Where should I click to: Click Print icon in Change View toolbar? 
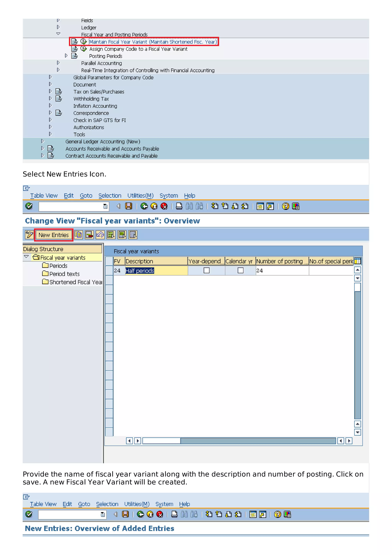[179, 206]
